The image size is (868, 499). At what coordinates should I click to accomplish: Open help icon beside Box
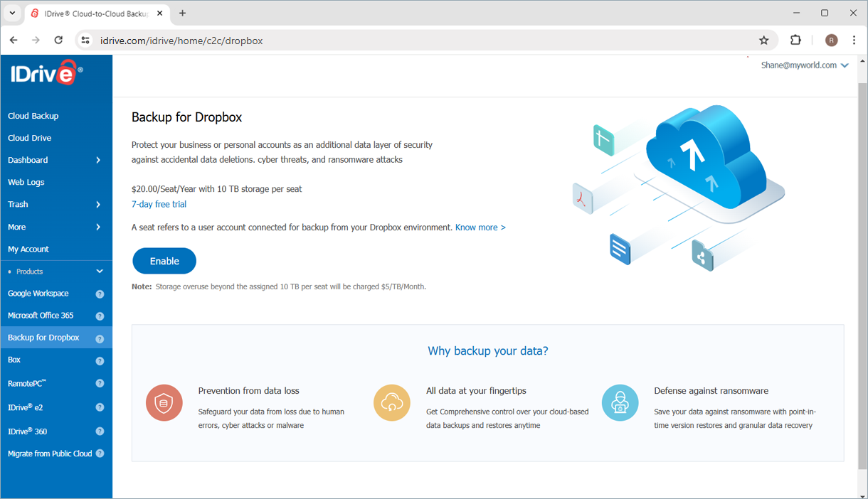point(100,360)
